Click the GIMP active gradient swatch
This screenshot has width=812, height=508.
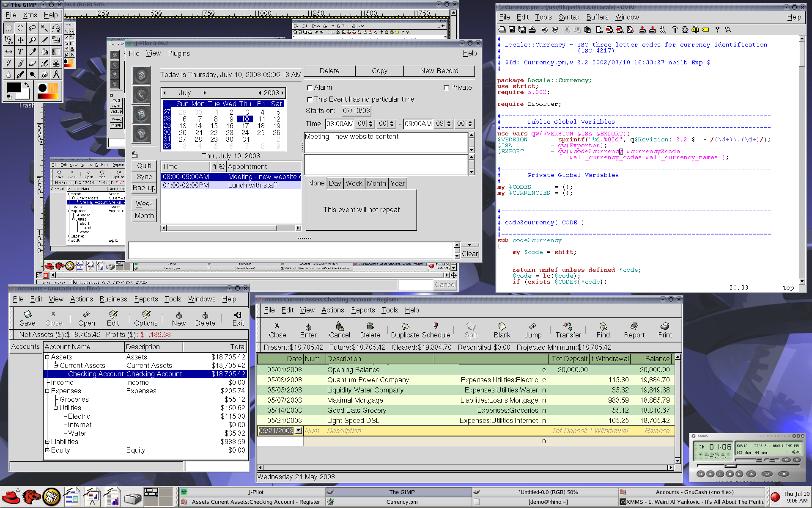click(x=48, y=96)
